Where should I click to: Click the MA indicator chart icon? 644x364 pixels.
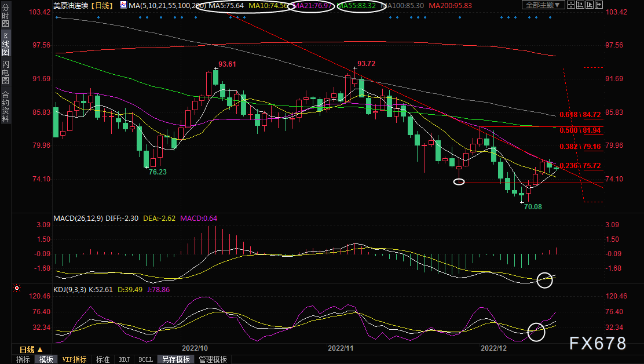(x=123, y=5)
